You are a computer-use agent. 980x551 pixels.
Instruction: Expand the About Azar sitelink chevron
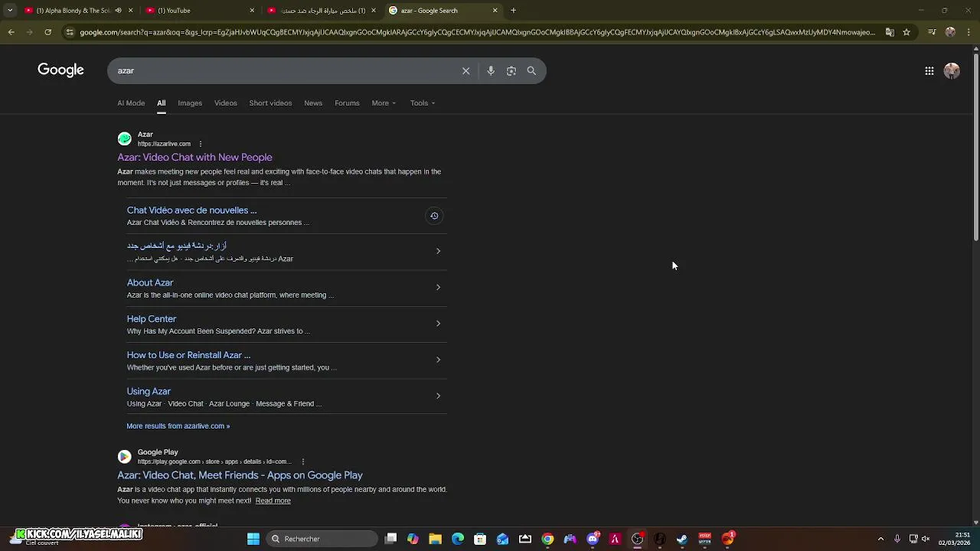(438, 287)
